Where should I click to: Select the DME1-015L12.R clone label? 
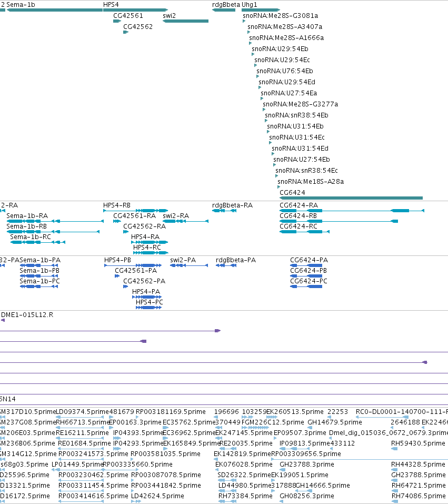click(27, 315)
